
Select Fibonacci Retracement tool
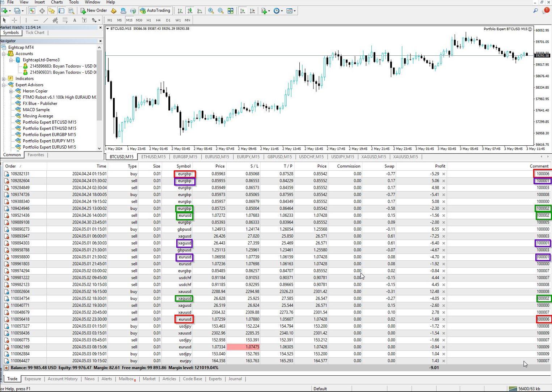pyautogui.click(x=65, y=20)
